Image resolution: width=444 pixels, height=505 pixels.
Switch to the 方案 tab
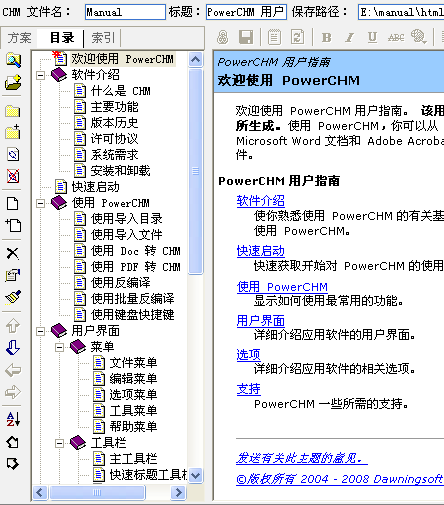point(19,38)
